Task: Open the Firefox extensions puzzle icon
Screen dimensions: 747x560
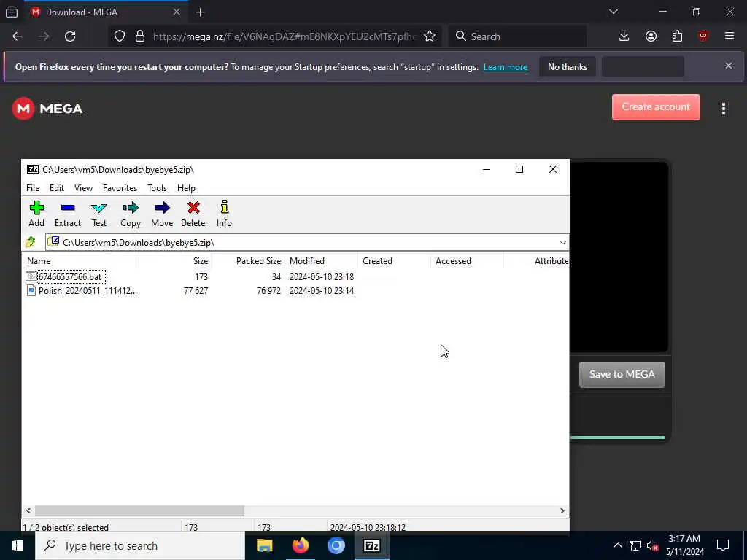Action: click(x=678, y=36)
